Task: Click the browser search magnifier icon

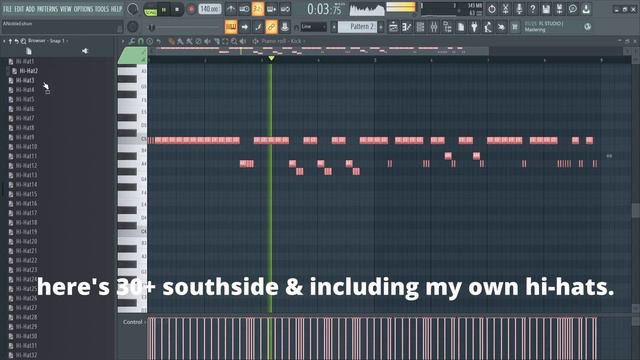Action: click(x=23, y=41)
